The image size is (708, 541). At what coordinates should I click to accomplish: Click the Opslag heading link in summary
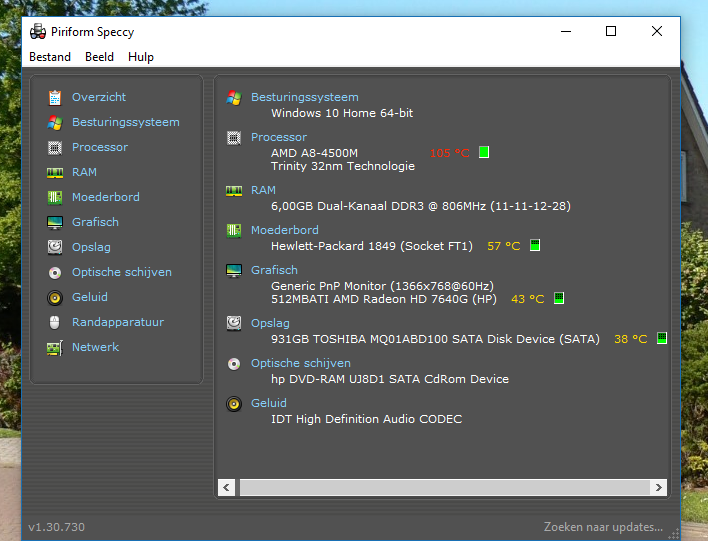tap(270, 323)
